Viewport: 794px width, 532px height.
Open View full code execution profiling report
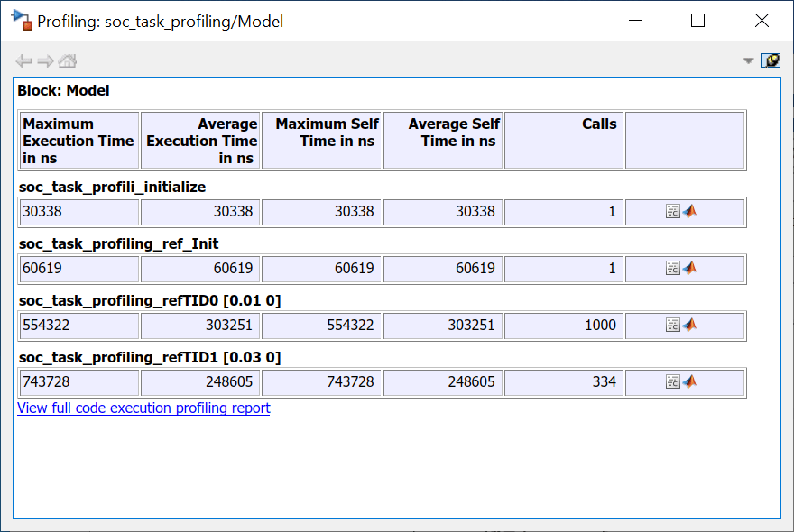(143, 408)
